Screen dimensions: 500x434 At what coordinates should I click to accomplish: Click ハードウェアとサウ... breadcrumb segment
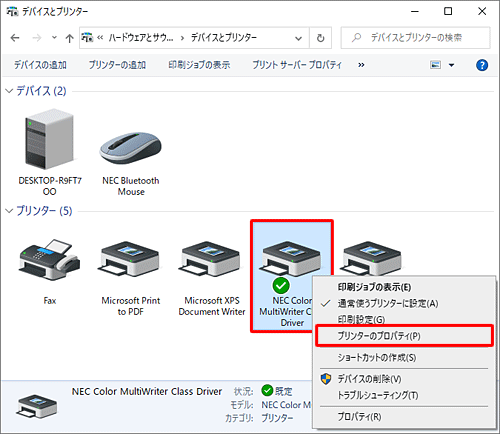[x=140, y=38]
